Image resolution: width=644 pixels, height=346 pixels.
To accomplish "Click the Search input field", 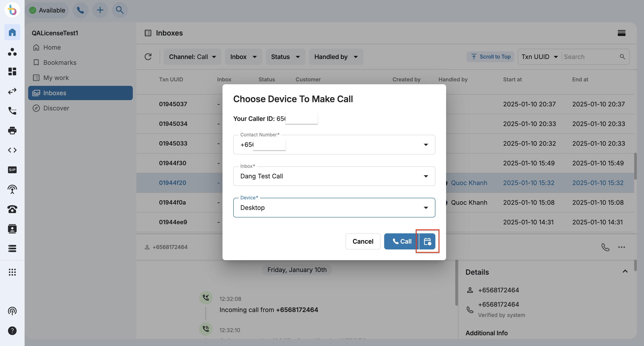I will pos(590,57).
